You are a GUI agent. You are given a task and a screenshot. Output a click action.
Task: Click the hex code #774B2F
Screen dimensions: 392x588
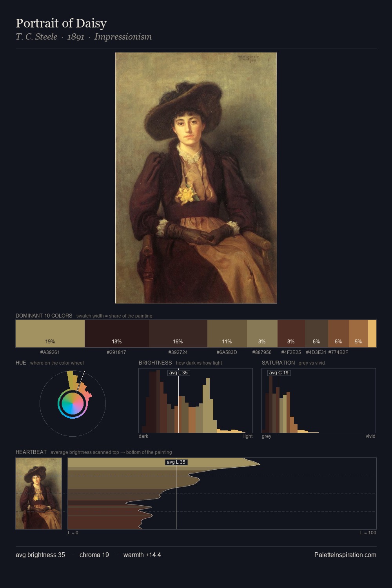pos(338,352)
